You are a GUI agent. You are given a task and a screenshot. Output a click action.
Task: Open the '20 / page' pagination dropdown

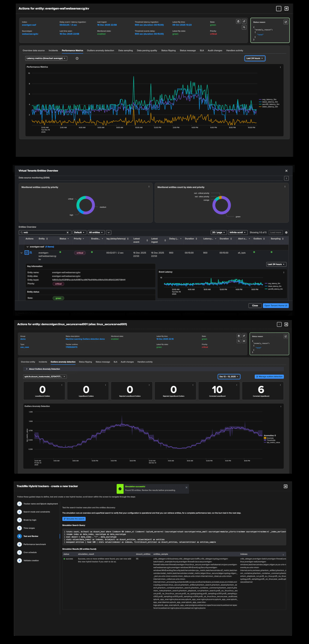218,232
